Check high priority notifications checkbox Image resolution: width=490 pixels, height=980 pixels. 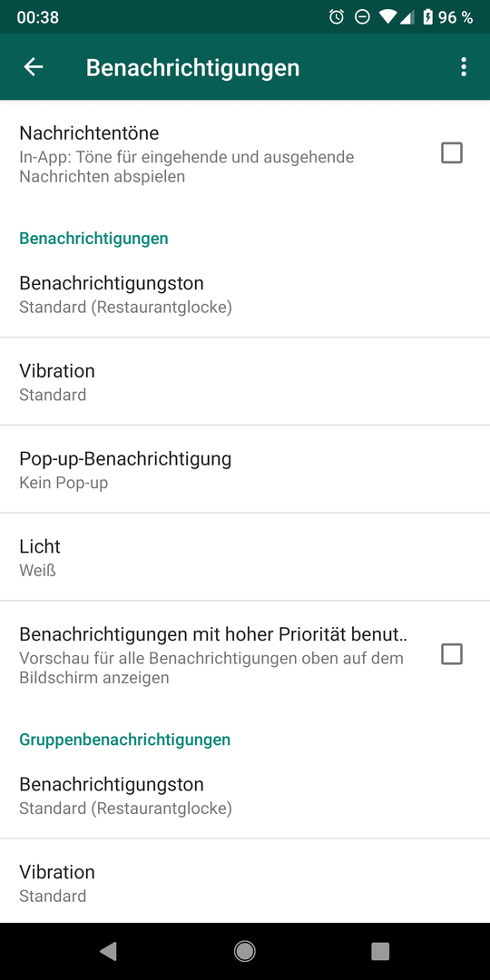tap(452, 654)
